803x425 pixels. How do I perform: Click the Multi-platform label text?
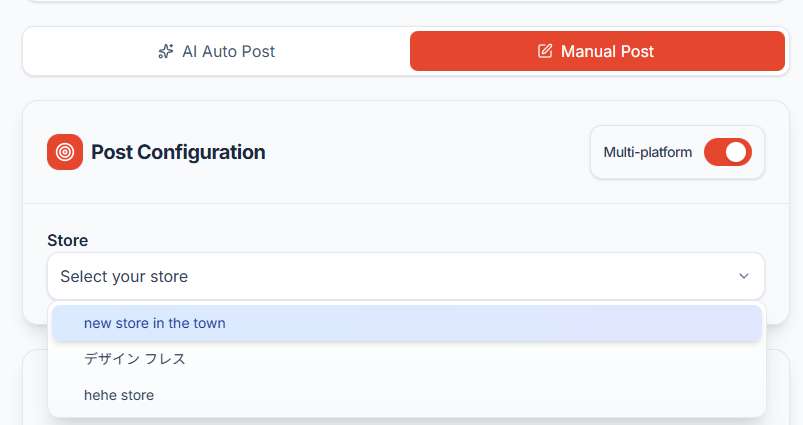[647, 152]
